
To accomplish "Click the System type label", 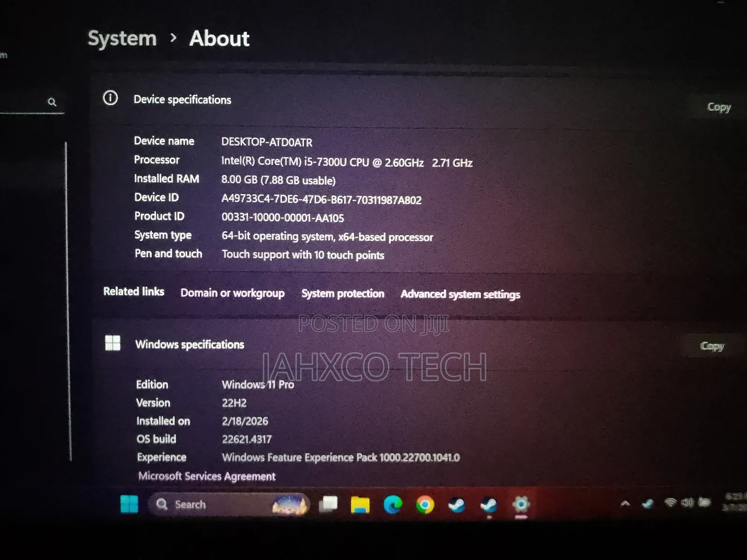I will (163, 235).
